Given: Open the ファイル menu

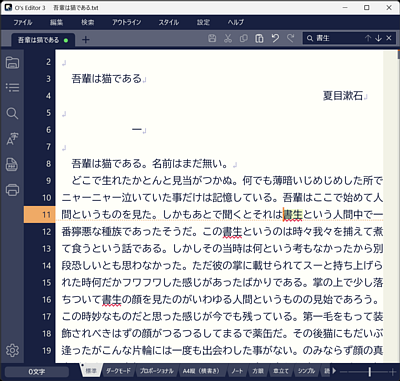Looking at the screenshot, I should [x=23, y=22].
